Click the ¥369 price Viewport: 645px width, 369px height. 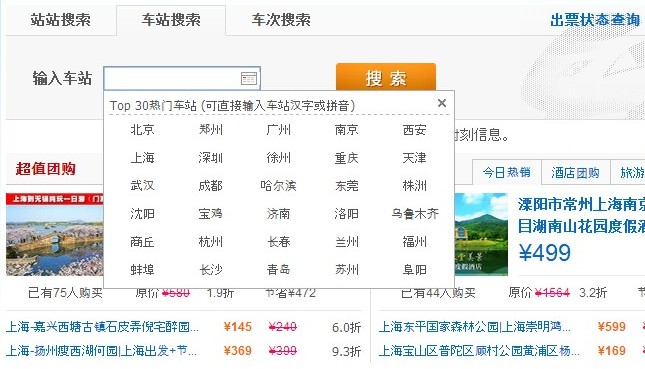pos(238,351)
